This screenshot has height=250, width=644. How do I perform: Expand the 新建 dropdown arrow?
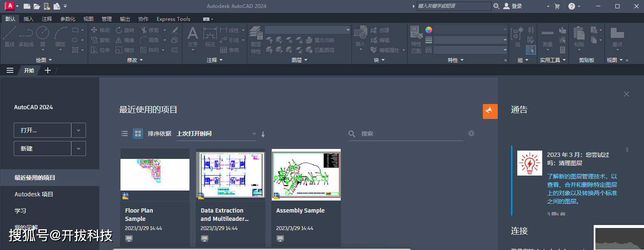point(79,149)
